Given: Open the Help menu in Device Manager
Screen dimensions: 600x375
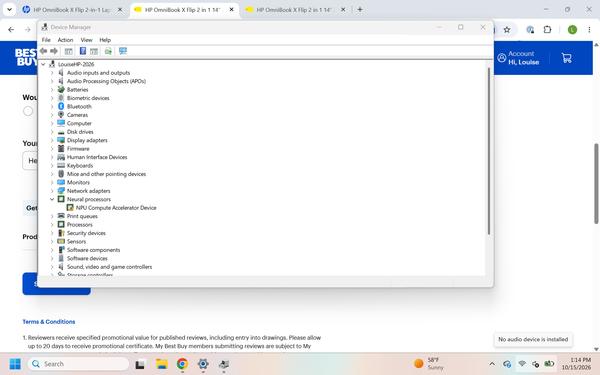Looking at the screenshot, I should pyautogui.click(x=105, y=40).
